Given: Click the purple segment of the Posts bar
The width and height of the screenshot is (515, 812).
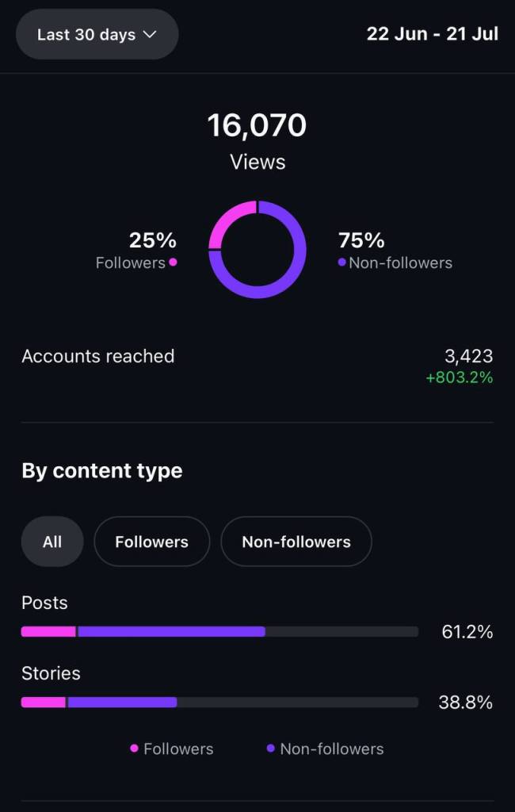Looking at the screenshot, I should (x=171, y=632).
